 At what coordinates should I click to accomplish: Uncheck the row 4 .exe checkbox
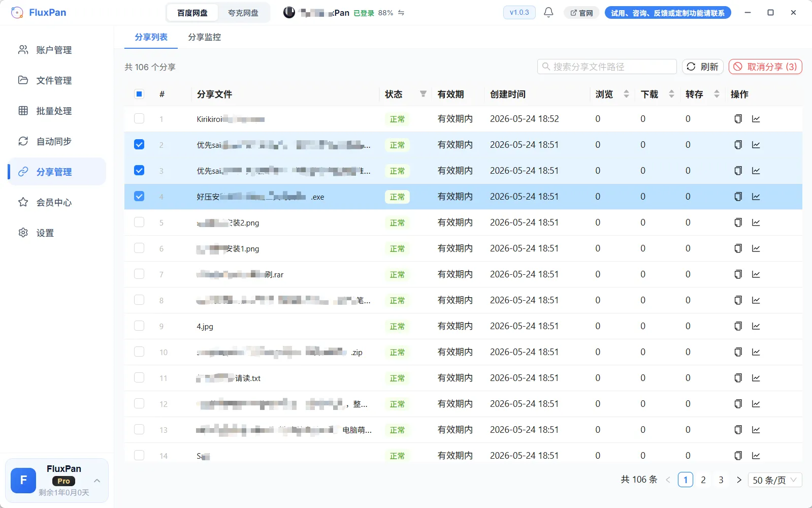coord(139,197)
